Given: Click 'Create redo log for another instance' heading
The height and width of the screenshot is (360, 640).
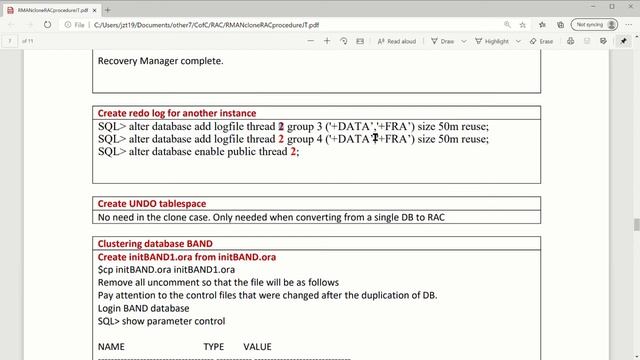Looking at the screenshot, I should pos(177,113).
